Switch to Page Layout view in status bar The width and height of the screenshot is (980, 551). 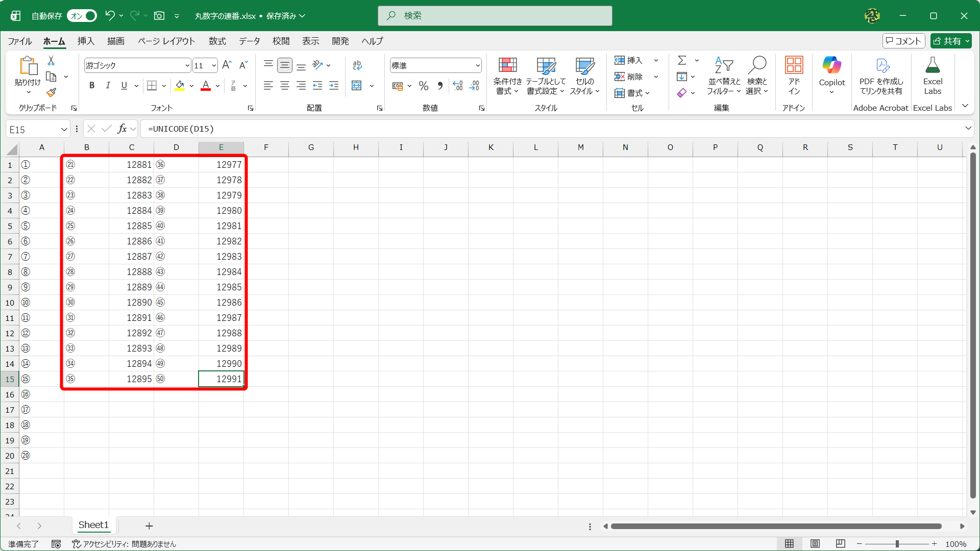815,544
